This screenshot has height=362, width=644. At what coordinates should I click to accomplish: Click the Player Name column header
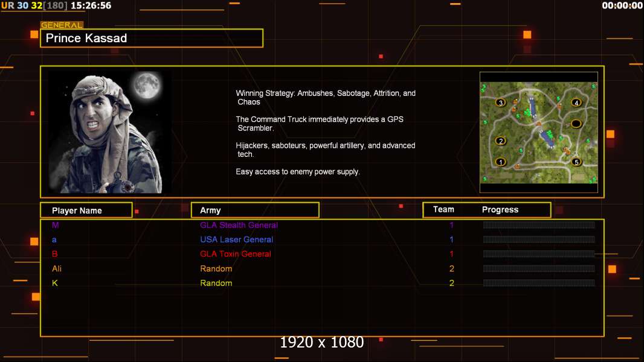point(86,211)
